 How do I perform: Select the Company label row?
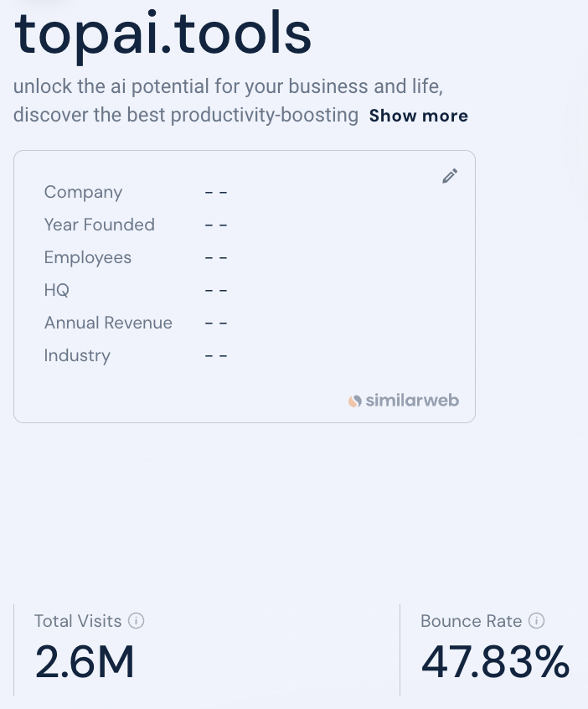[83, 192]
